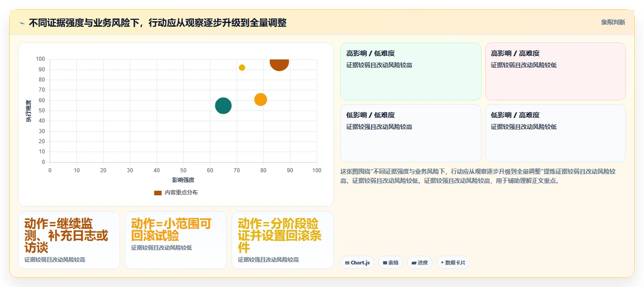The image size is (644, 287).
Task: Select the 高影响 / 低难度 quadrant card
Action: [411, 71]
